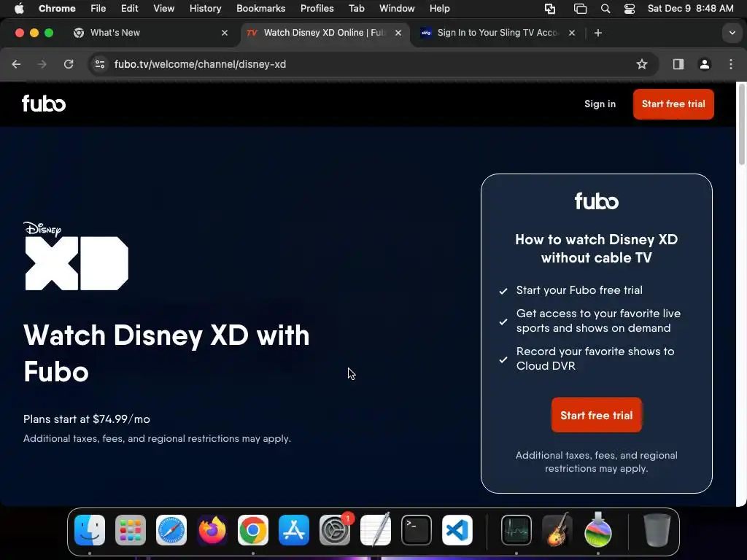Viewport: 747px width, 560px height.
Task: Launch Visual Studio Code from the Dock
Action: pos(457,530)
